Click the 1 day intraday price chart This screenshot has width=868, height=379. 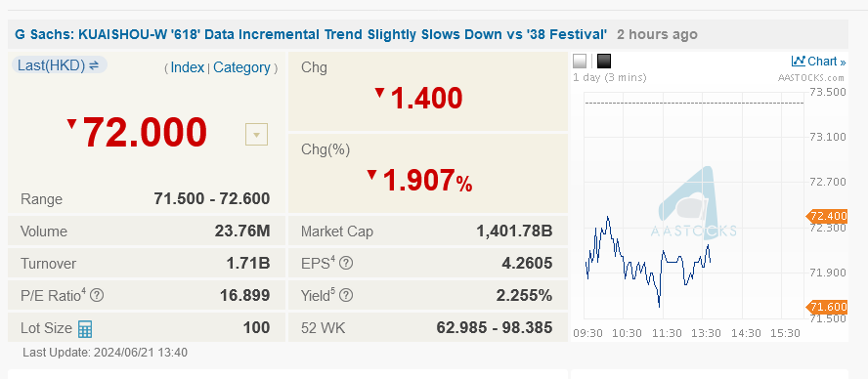(x=694, y=205)
